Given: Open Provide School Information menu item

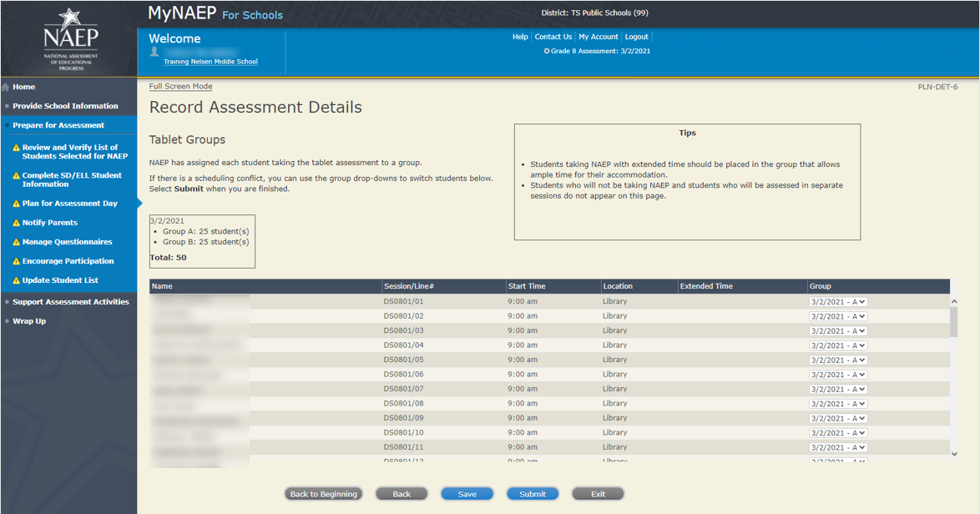Looking at the screenshot, I should (x=65, y=106).
